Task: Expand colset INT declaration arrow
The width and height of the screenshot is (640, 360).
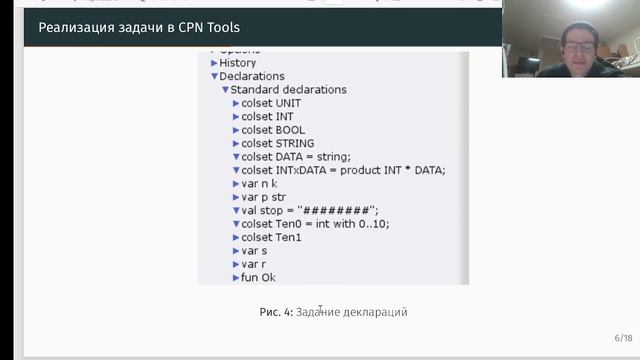Action: point(236,117)
